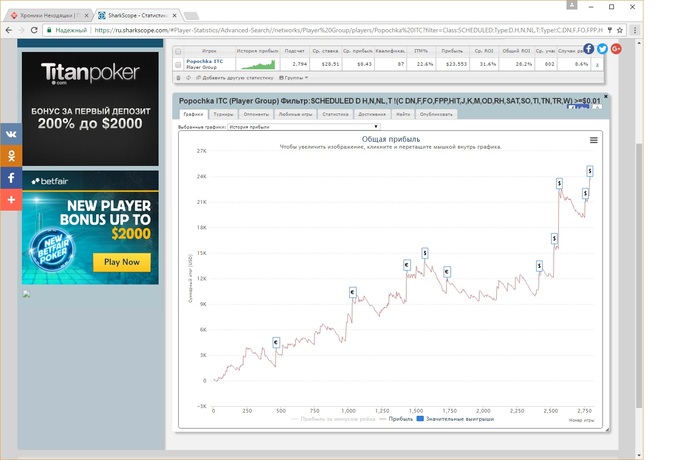Viewport: 700px width, 460px height.
Task: Sort by the 'Ср. ставка' column header
Action: point(325,51)
